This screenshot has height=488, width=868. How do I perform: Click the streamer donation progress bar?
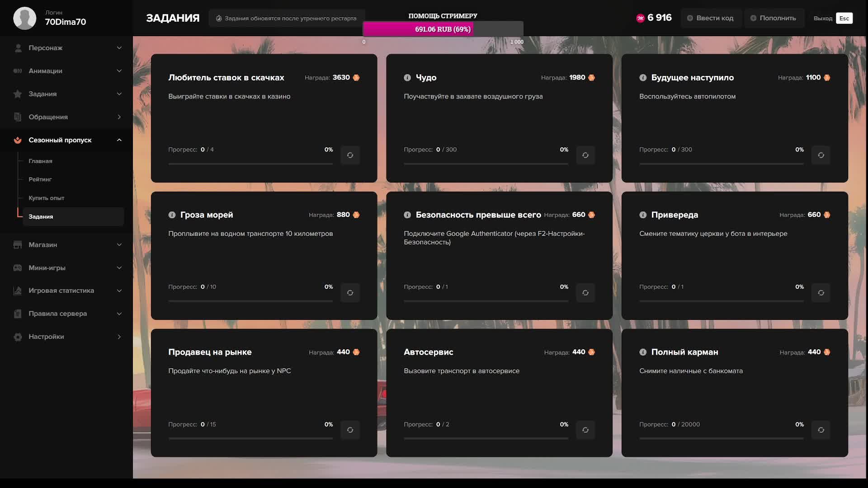[x=443, y=29]
